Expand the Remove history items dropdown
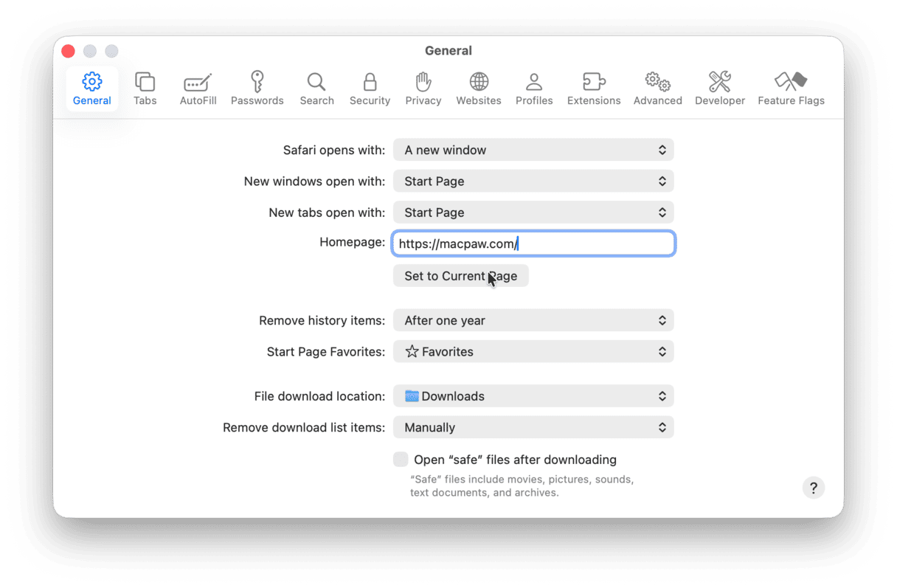Screen dimensions: 897x588 (533, 320)
